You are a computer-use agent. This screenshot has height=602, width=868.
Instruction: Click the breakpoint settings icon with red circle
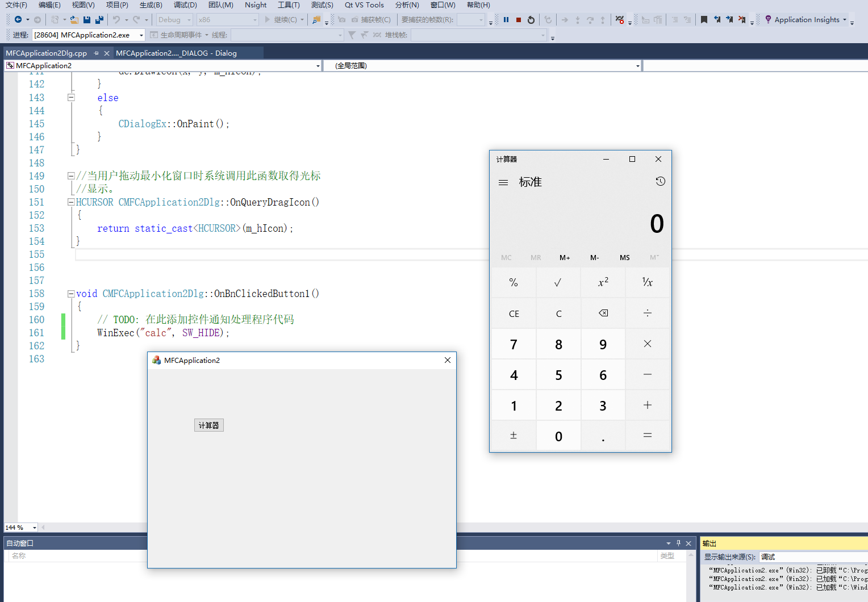tap(620, 19)
